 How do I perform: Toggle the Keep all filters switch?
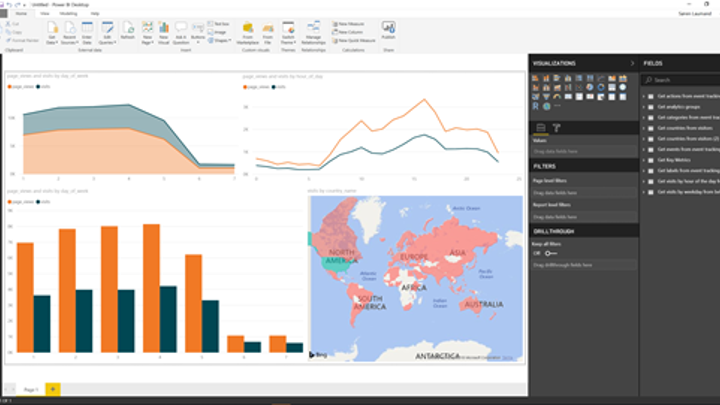click(549, 253)
